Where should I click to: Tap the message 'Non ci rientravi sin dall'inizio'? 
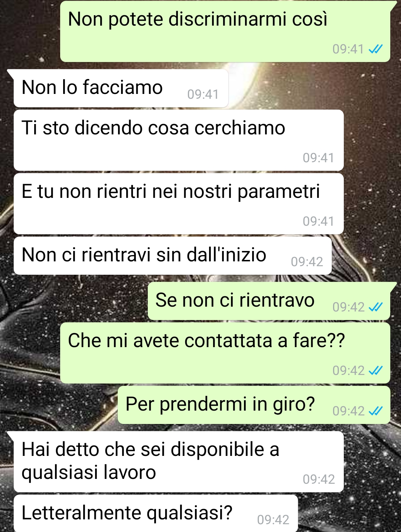click(173, 256)
